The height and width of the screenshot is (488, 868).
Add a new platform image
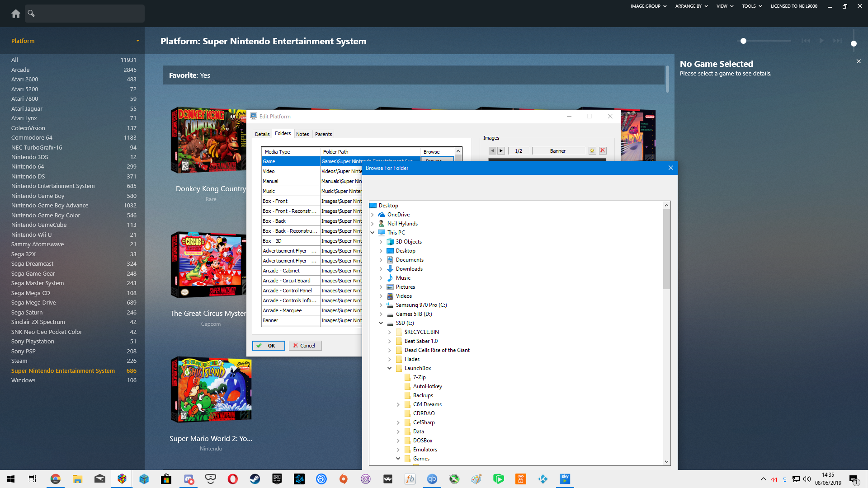592,151
